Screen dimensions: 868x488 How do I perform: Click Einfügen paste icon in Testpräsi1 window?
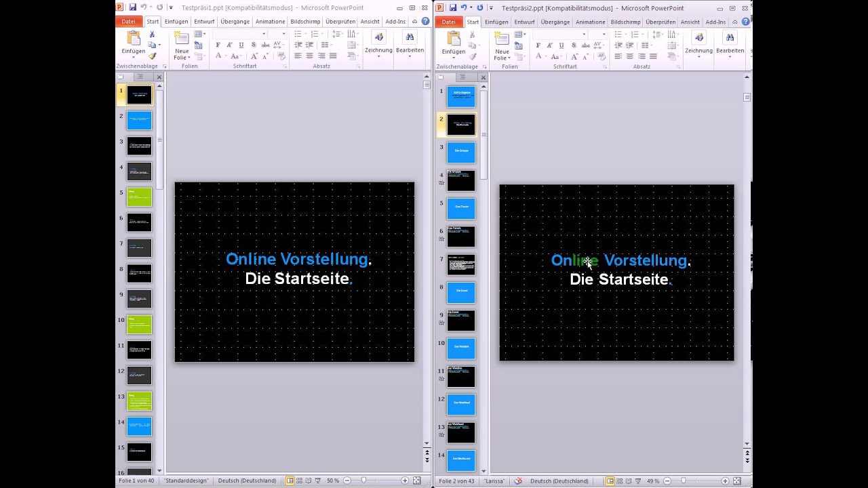[133, 39]
